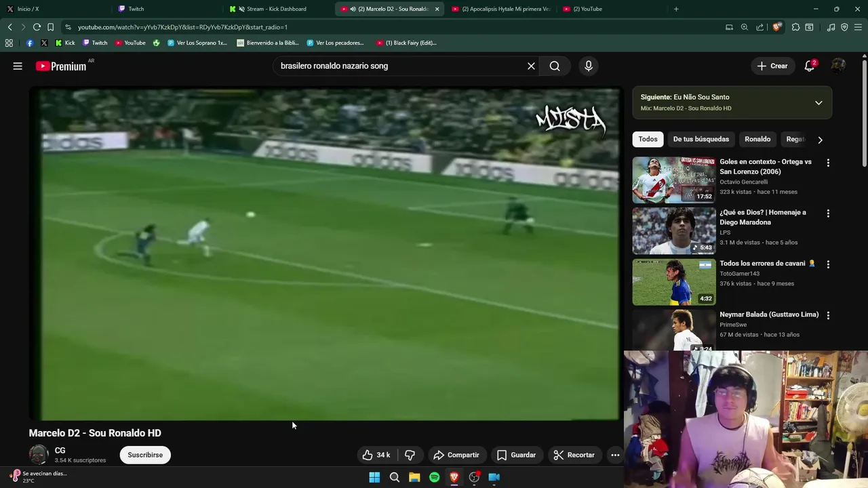Open more actions three-dot menu under video

point(615,455)
